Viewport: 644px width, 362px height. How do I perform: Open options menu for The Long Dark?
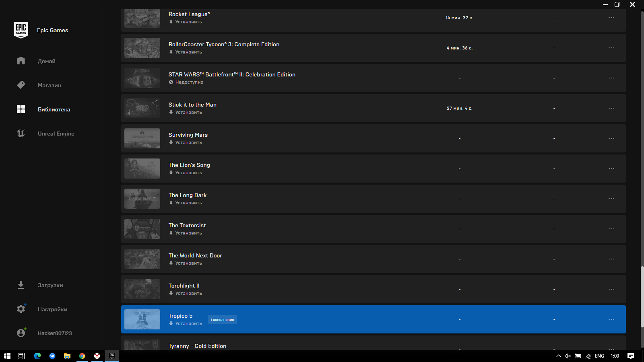612,199
